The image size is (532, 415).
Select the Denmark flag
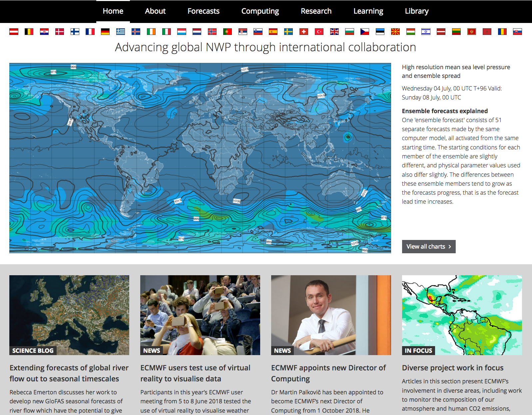point(60,32)
